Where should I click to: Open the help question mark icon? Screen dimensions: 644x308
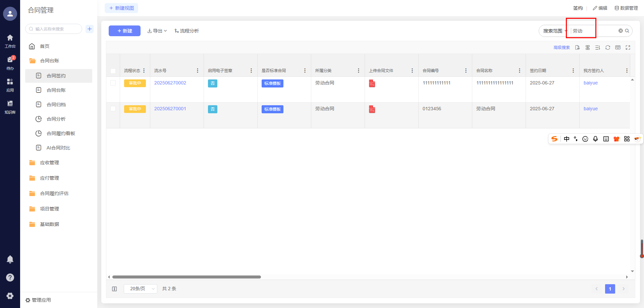tap(10, 278)
